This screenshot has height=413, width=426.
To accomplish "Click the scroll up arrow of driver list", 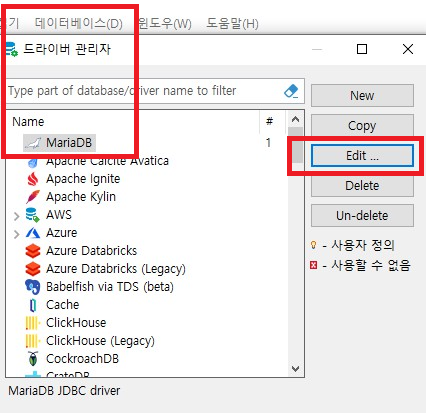I will coord(295,120).
